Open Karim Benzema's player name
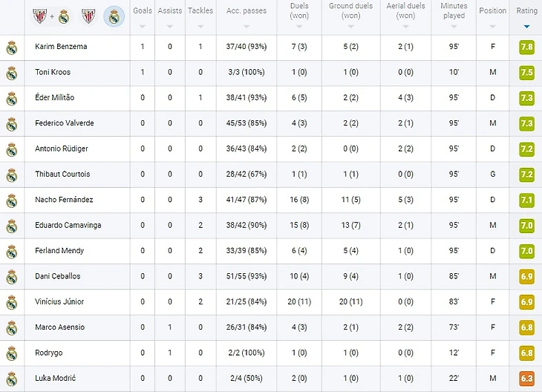The height and width of the screenshot is (392, 542). tap(61, 46)
